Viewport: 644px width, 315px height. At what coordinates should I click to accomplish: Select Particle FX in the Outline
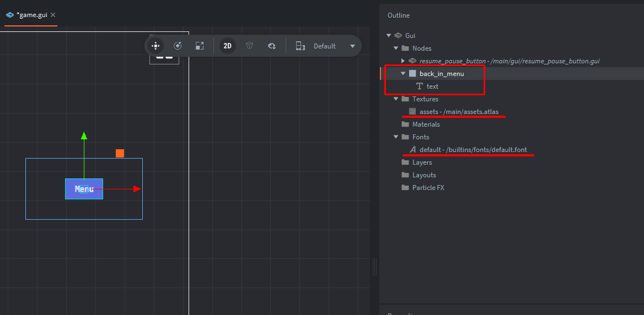click(x=428, y=188)
